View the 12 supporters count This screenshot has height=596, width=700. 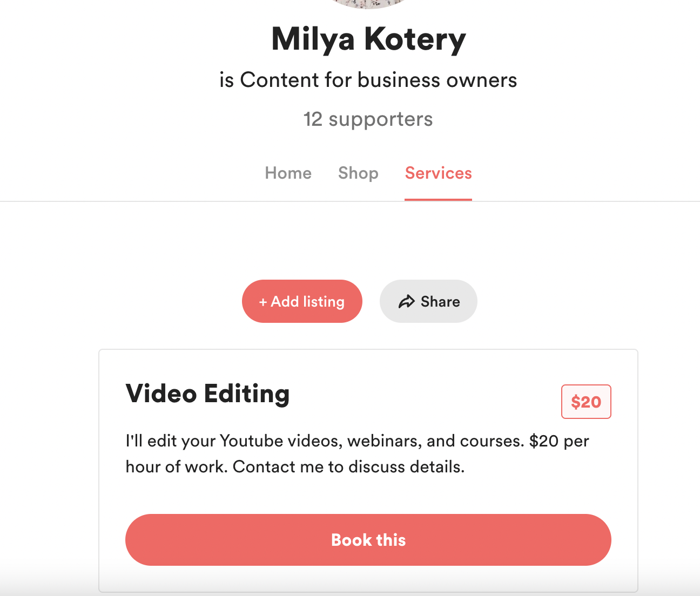pos(368,119)
